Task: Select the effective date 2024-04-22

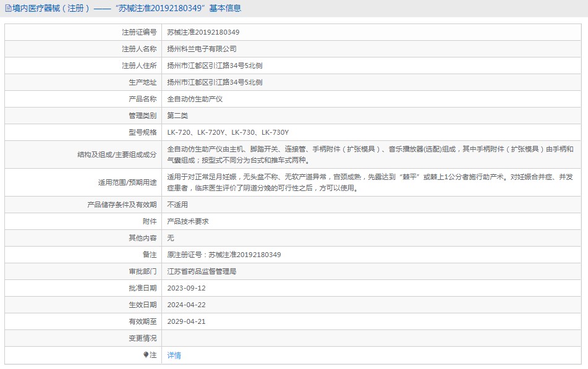Action: (186, 305)
